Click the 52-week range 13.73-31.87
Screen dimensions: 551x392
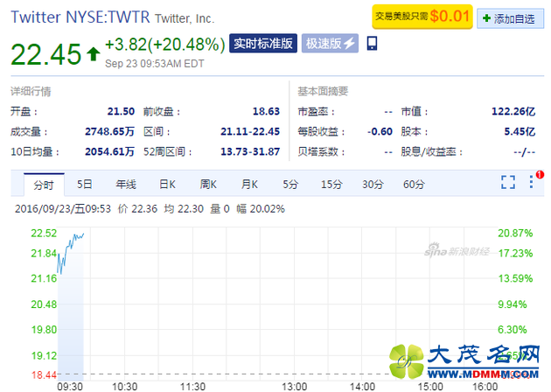pyautogui.click(x=250, y=151)
